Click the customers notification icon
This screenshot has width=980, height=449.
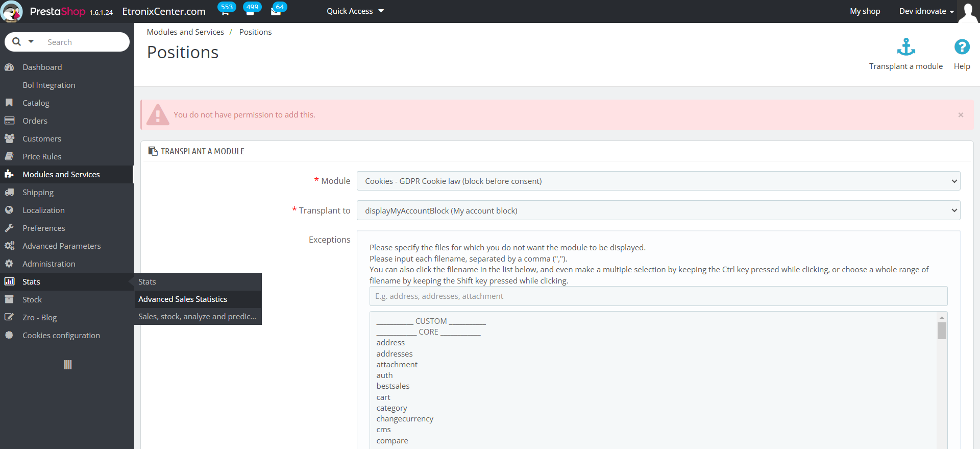(x=250, y=11)
